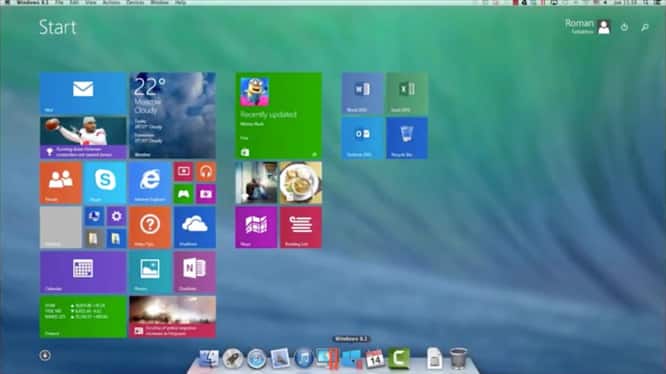Open the green Finance tile
666x374 pixels.
point(83,317)
